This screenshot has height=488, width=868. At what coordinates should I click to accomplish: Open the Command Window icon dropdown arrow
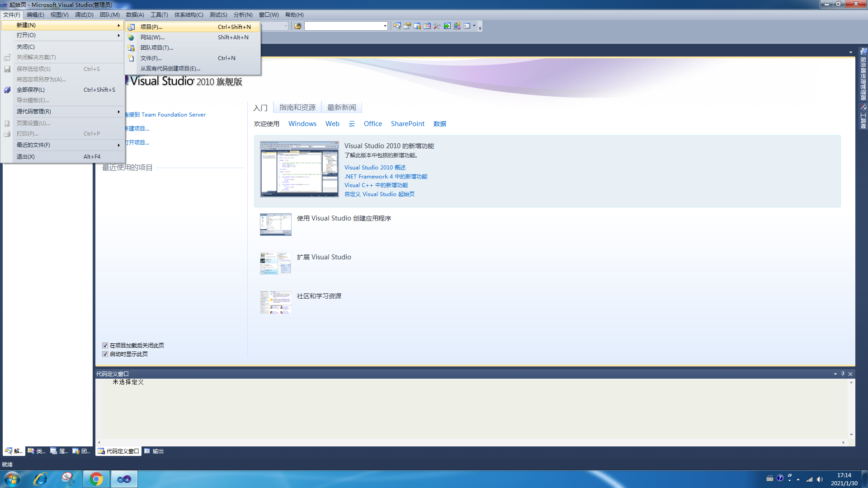[x=474, y=26]
